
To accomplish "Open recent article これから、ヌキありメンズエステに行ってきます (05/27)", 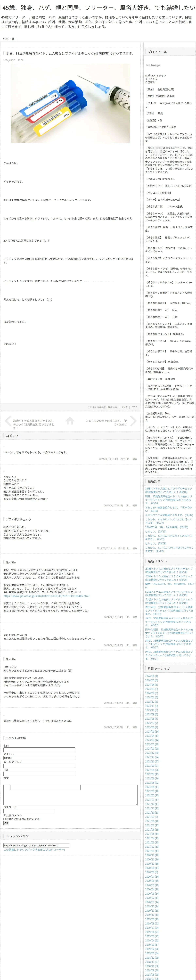I will coord(169,521).
